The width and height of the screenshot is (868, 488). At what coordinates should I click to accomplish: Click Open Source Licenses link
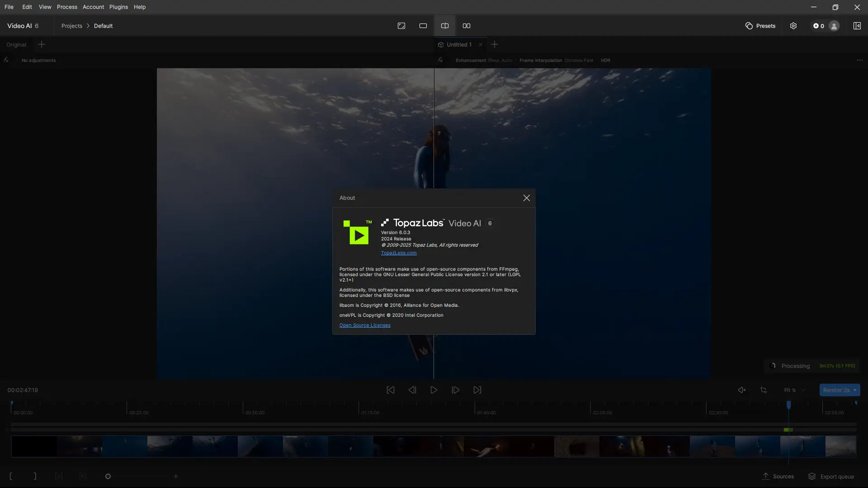365,325
